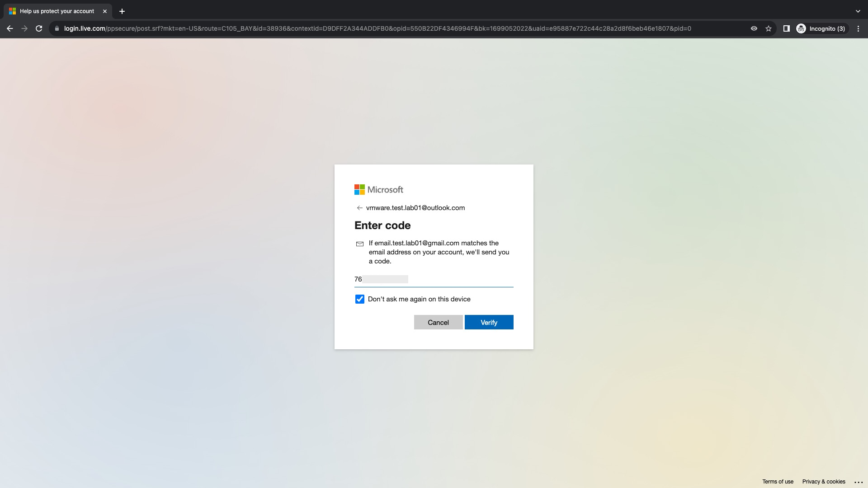Click the side panel icon in the toolbar

tap(786, 28)
